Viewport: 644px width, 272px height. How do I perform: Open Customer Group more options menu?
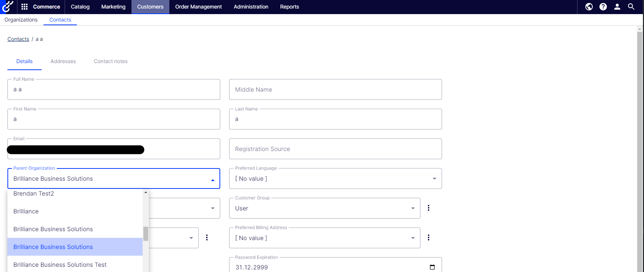coord(429,208)
